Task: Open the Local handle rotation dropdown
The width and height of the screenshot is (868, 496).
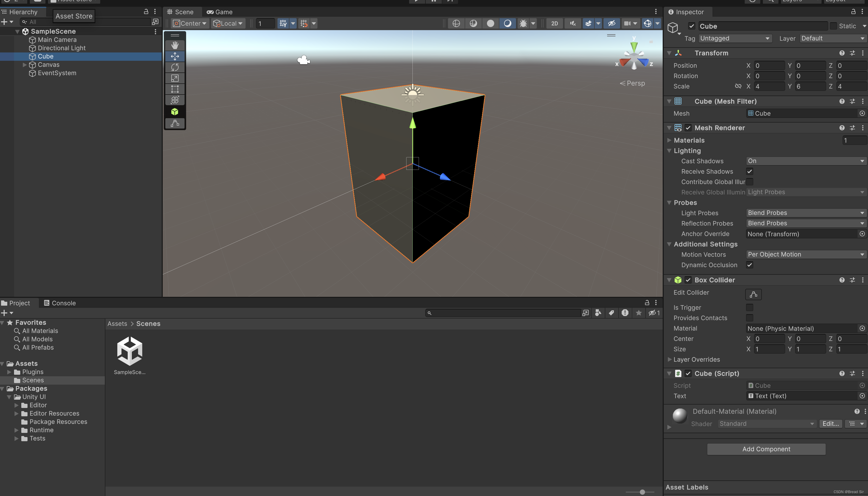Action: 228,23
